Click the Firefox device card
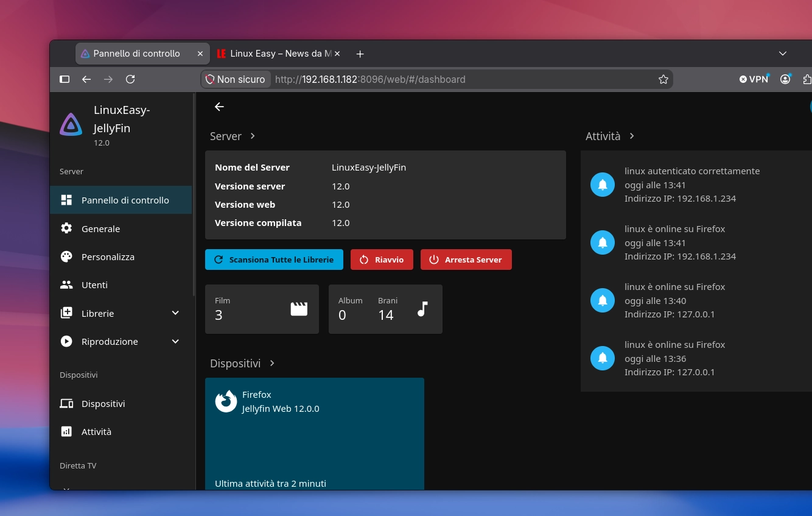The image size is (812, 516). 315,434
